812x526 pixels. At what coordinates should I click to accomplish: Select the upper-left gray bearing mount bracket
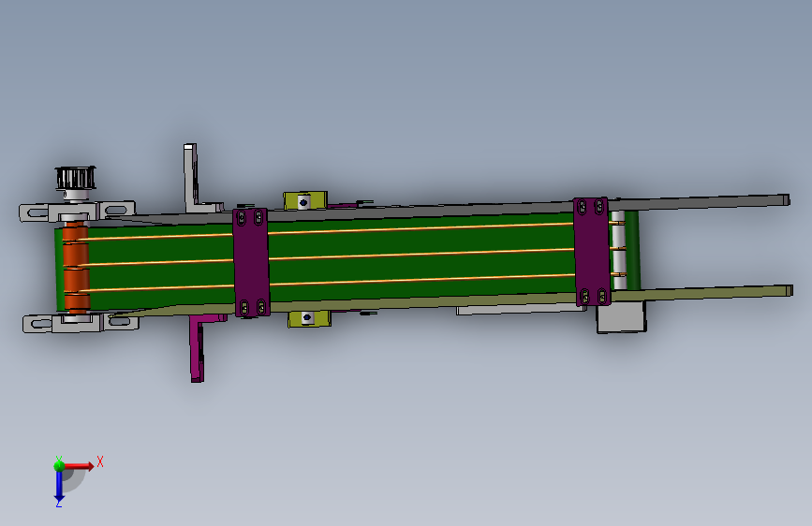(77, 212)
